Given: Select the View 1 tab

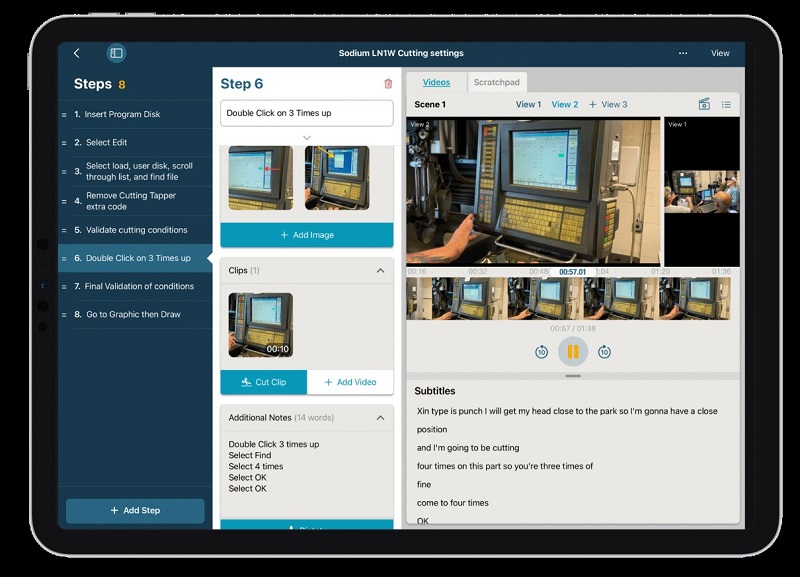Looking at the screenshot, I should (x=528, y=104).
